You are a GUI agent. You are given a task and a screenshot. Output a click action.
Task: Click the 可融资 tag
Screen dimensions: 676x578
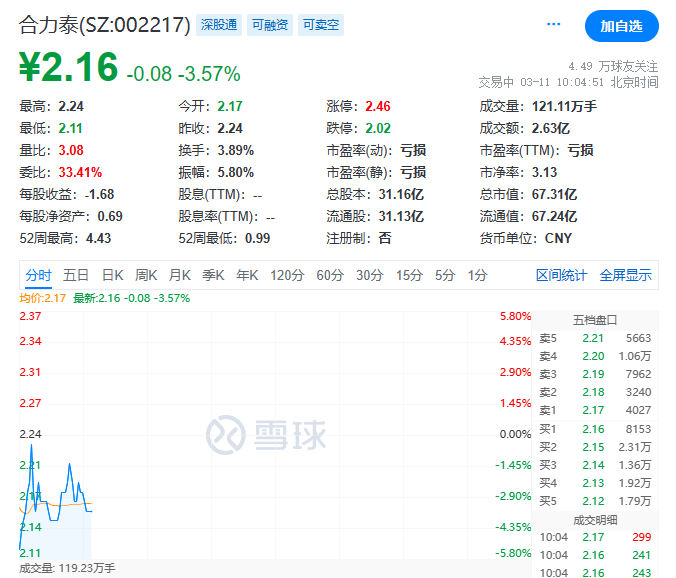tap(270, 25)
